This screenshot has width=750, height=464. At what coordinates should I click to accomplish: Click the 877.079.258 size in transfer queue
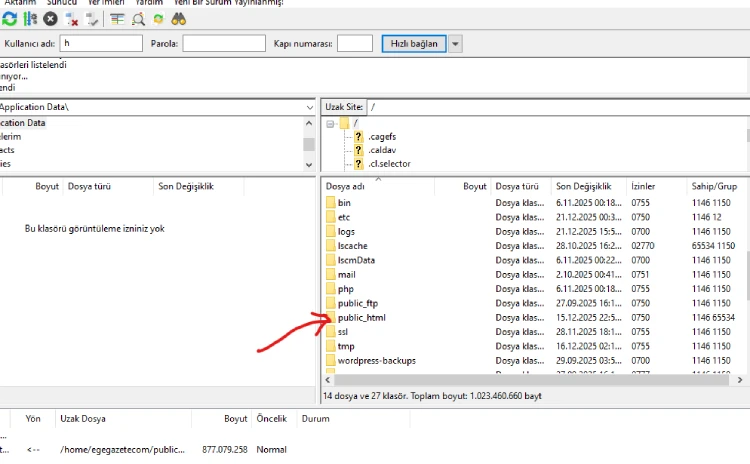coord(224,450)
